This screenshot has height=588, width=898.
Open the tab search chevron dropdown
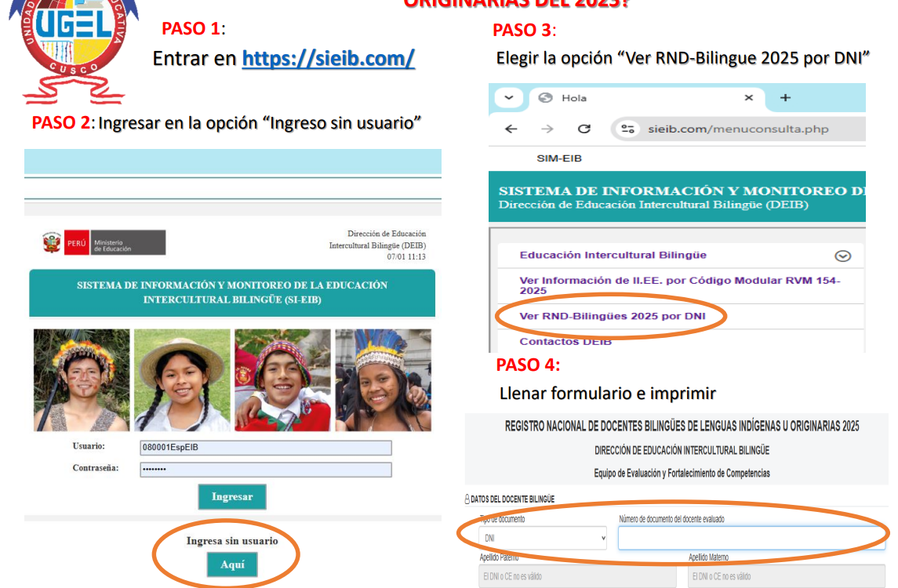pos(508,98)
